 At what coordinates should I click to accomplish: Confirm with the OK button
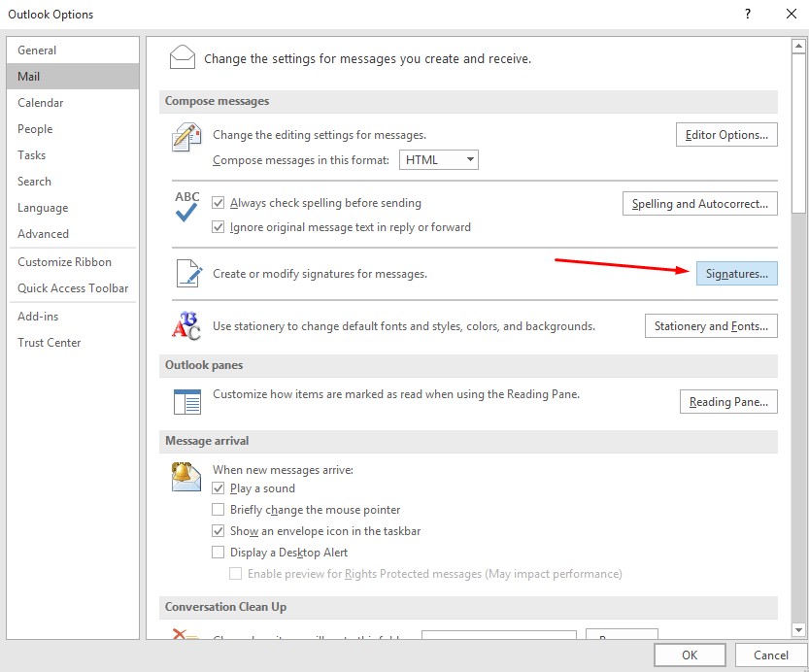690,655
